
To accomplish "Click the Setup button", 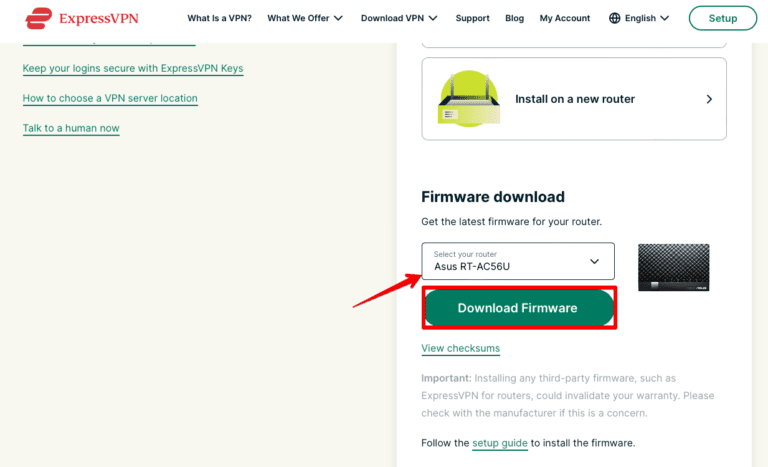I will tap(722, 18).
